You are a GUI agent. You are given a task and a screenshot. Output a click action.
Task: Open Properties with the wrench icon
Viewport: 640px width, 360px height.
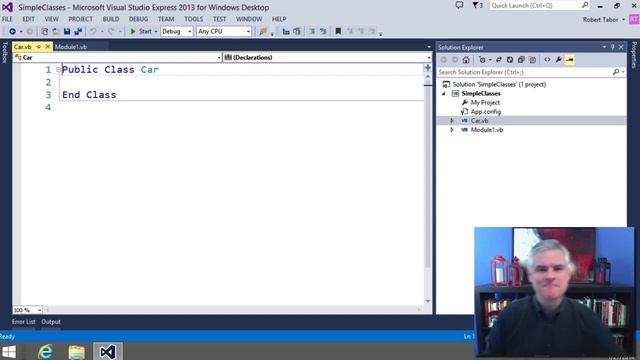click(x=558, y=60)
